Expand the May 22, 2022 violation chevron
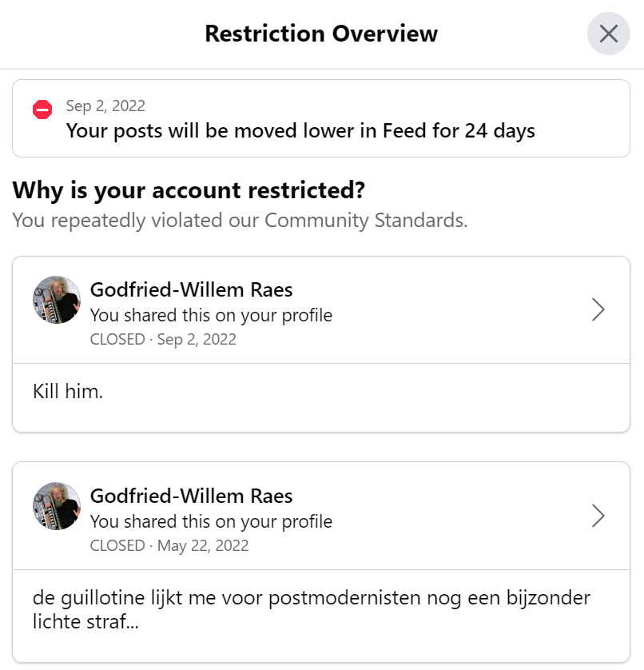The height and width of the screenshot is (670, 644). point(598,516)
